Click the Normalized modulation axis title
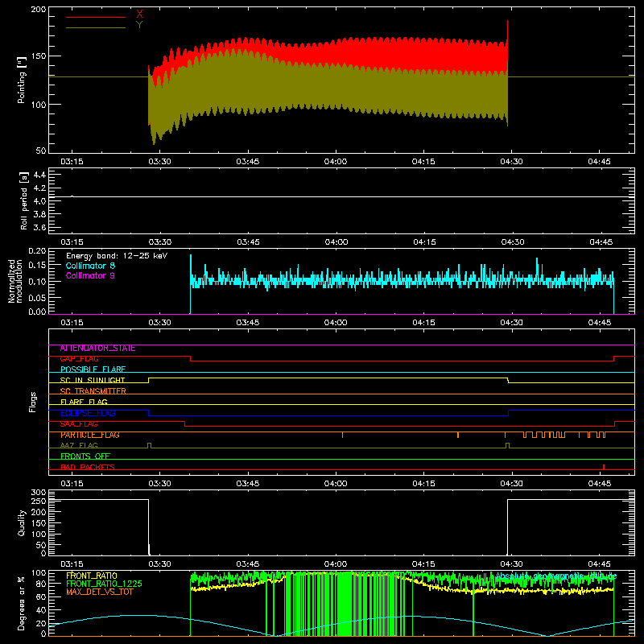This screenshot has height=644, width=644. 15,281
